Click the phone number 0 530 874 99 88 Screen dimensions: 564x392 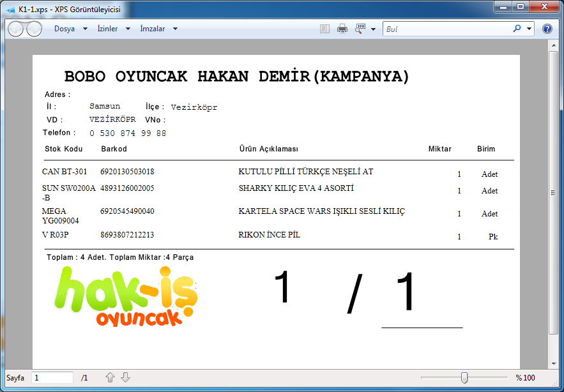(128, 133)
